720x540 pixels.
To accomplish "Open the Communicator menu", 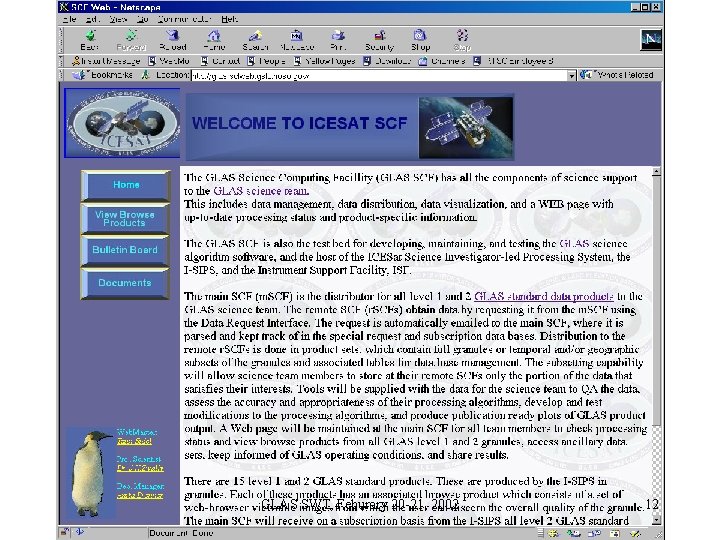I will click(x=184, y=19).
